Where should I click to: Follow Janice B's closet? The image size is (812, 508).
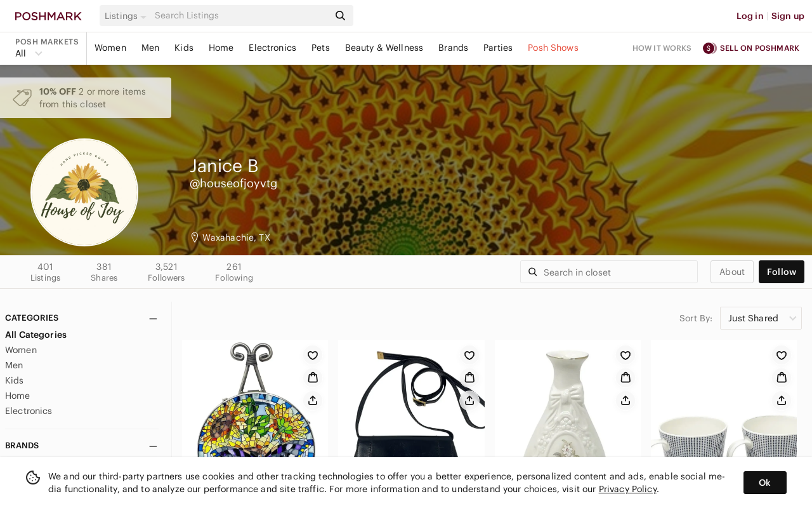(x=782, y=272)
